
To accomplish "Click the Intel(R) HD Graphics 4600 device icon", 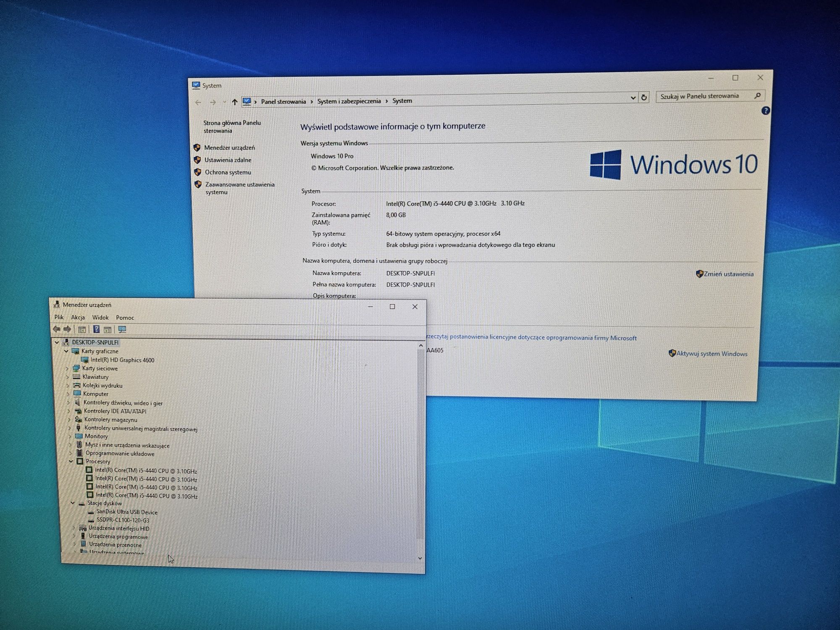I will [x=84, y=360].
